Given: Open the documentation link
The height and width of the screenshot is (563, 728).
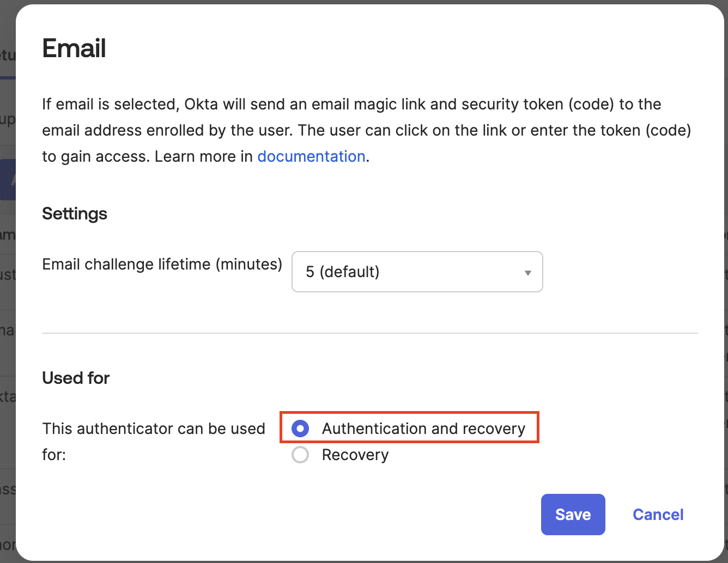Looking at the screenshot, I should pos(311,156).
